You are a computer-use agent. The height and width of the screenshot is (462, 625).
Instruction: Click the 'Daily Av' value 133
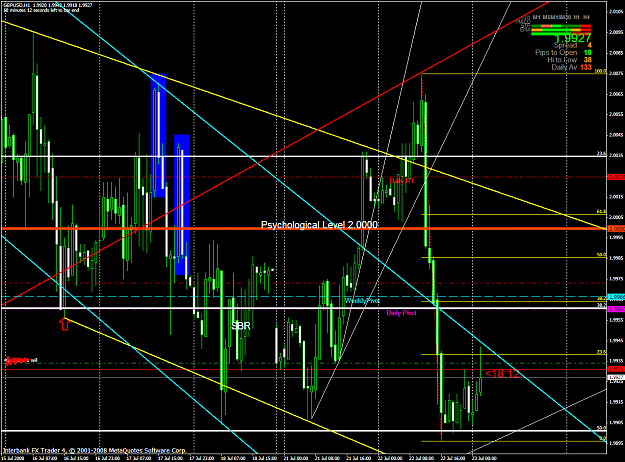586,67
